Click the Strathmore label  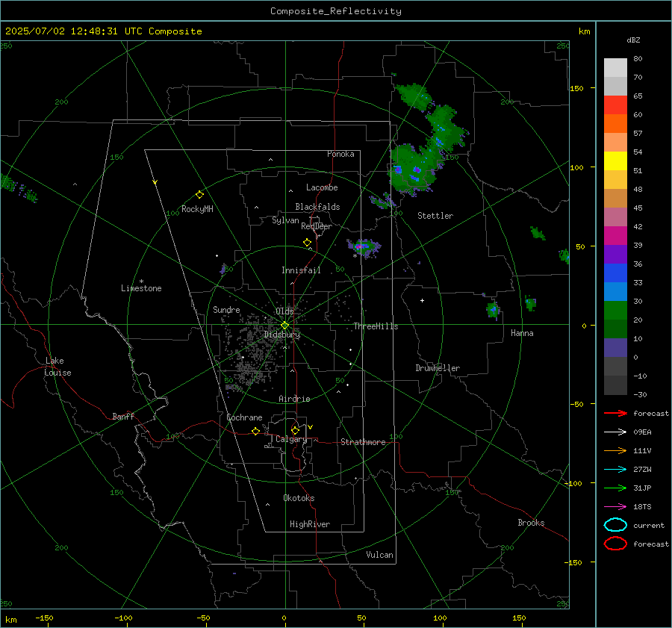(363, 442)
